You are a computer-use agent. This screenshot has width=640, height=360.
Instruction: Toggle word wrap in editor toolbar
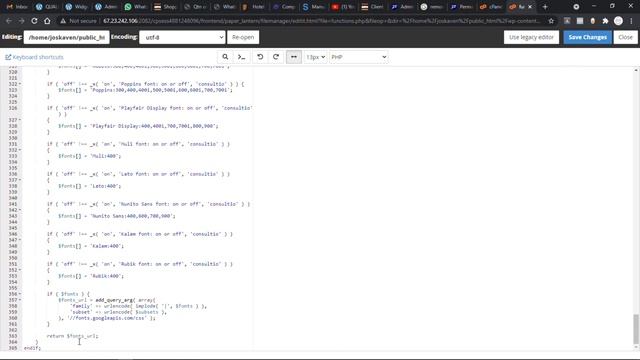tap(293, 57)
